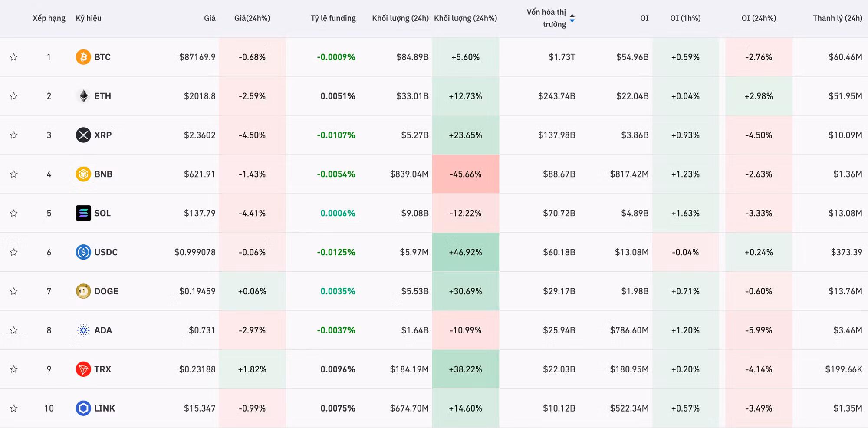Click the Bitcoin coin icon

(83, 57)
